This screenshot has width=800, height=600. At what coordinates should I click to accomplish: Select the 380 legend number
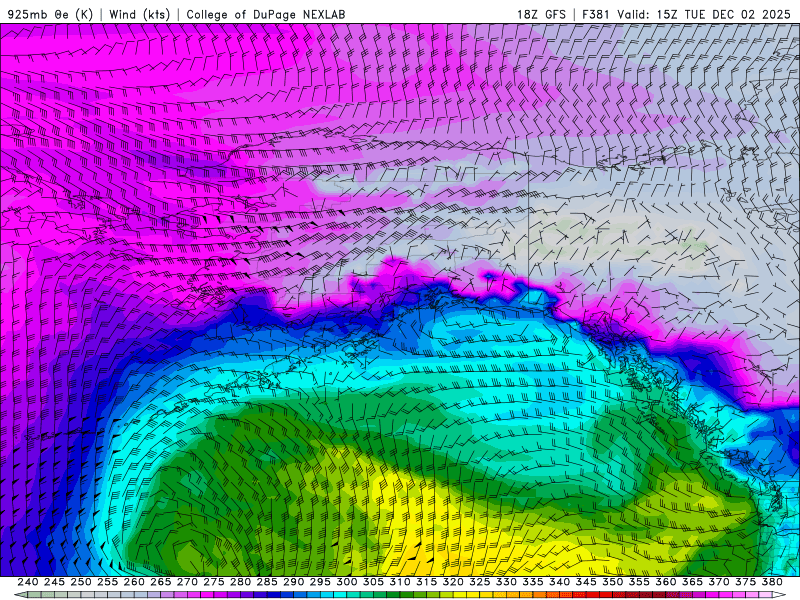772,582
